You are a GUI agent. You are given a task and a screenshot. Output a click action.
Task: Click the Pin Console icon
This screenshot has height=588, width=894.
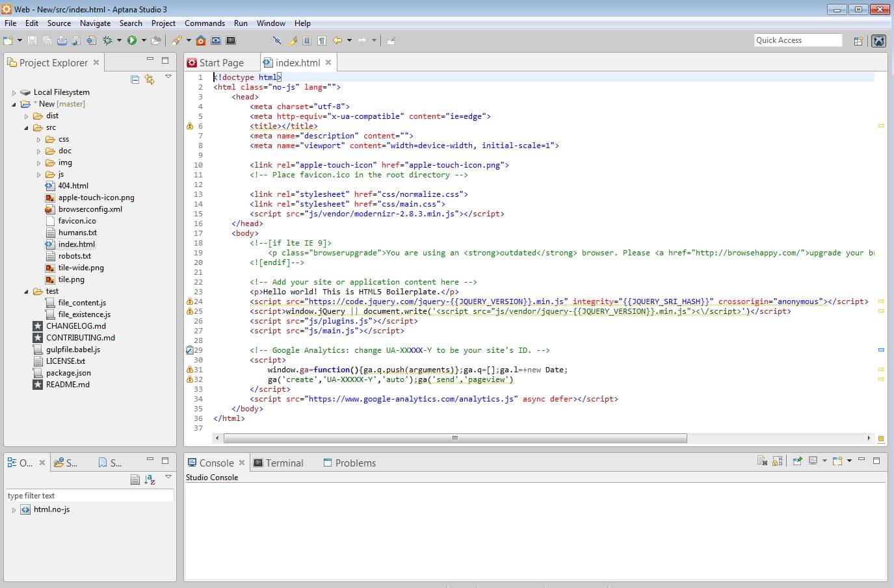click(797, 461)
